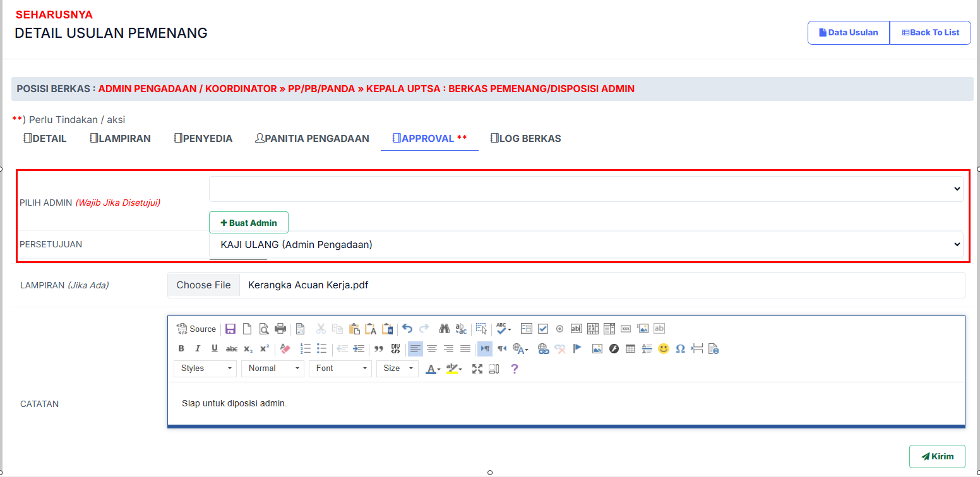This screenshot has width=980, height=477.
Task: Click the Print icon in editor toolbar
Action: (x=280, y=329)
